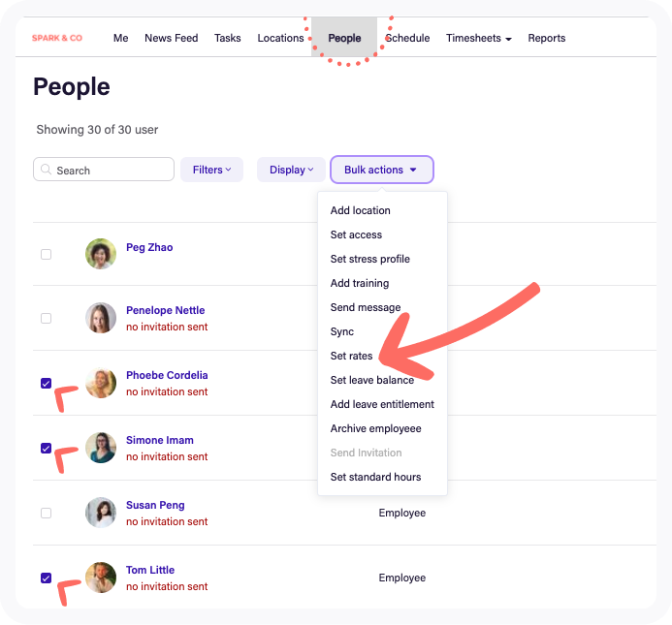The height and width of the screenshot is (625, 672).
Task: Expand the Timesheets nav dropdown
Action: [479, 38]
